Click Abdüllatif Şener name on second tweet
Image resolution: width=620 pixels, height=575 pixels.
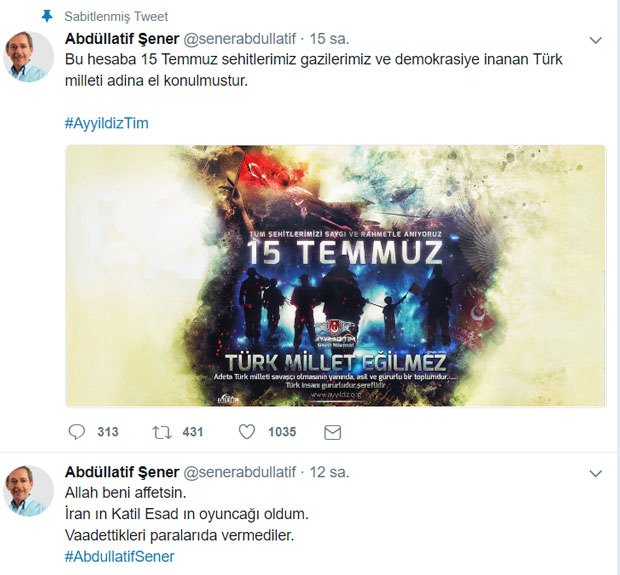coord(120,471)
